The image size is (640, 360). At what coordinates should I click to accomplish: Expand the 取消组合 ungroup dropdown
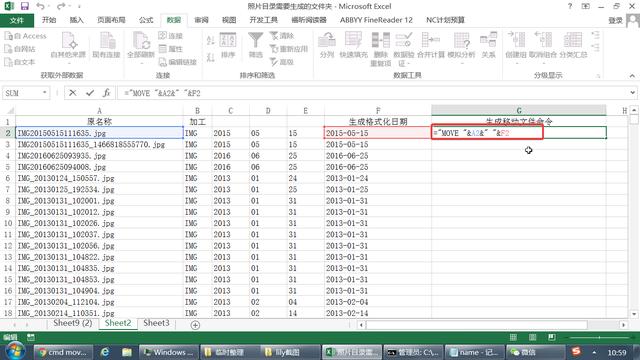tap(543, 63)
